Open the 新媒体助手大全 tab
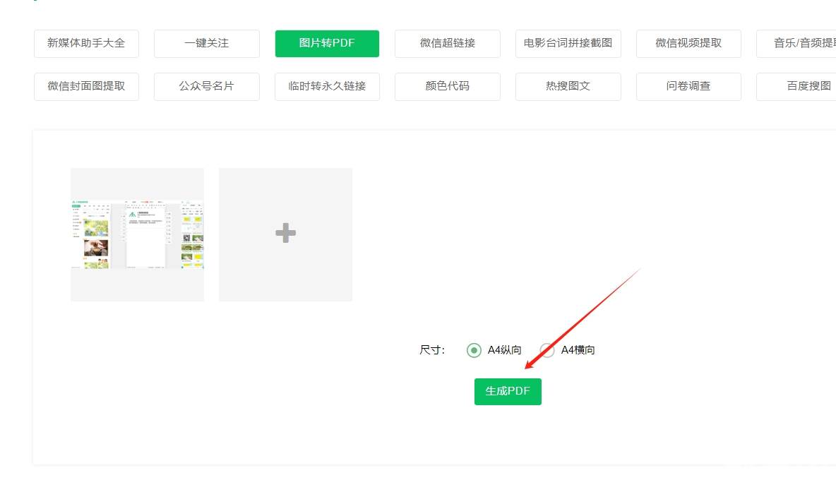 click(86, 43)
